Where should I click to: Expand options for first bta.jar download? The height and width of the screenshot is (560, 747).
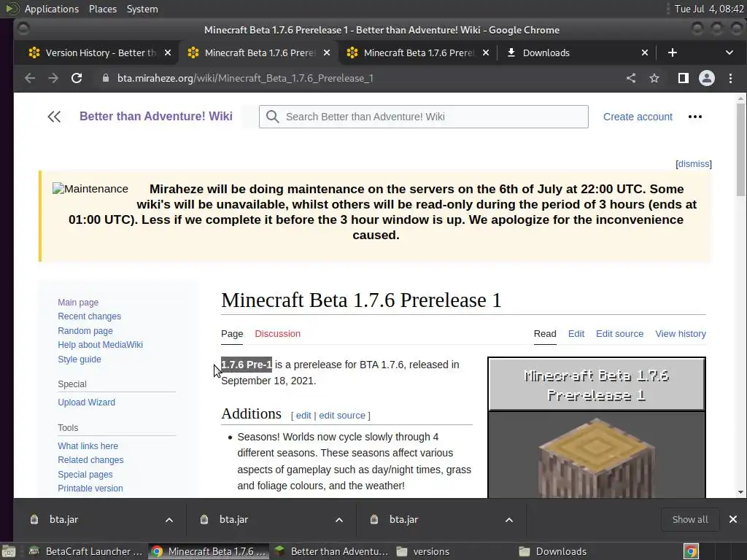click(169, 520)
